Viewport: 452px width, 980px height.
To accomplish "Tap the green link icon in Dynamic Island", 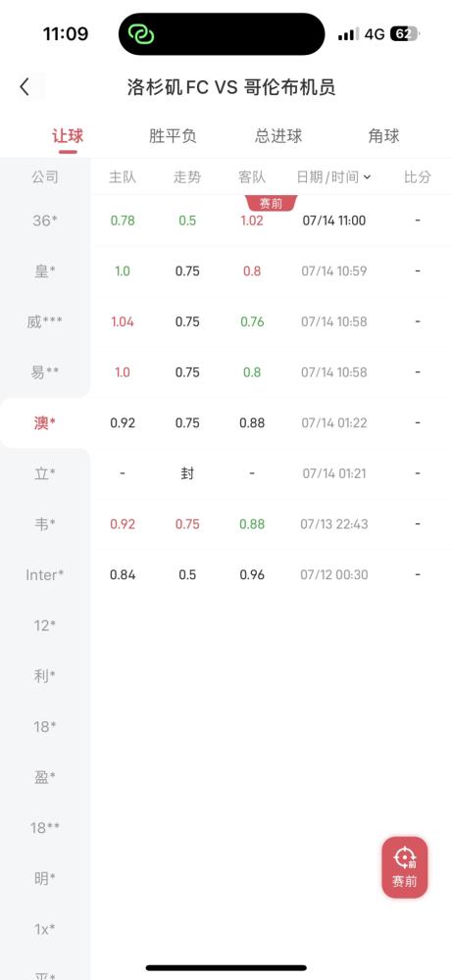I will tap(140, 33).
